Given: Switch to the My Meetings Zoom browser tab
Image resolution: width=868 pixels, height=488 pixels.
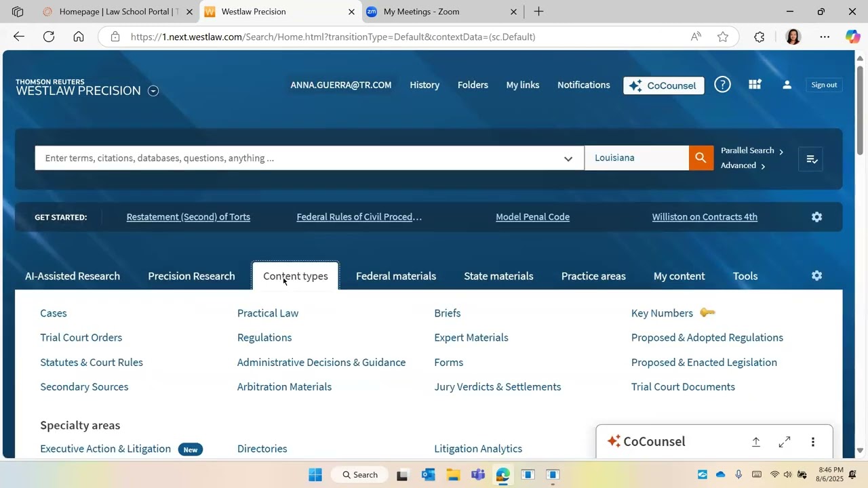Looking at the screenshot, I should point(442,12).
